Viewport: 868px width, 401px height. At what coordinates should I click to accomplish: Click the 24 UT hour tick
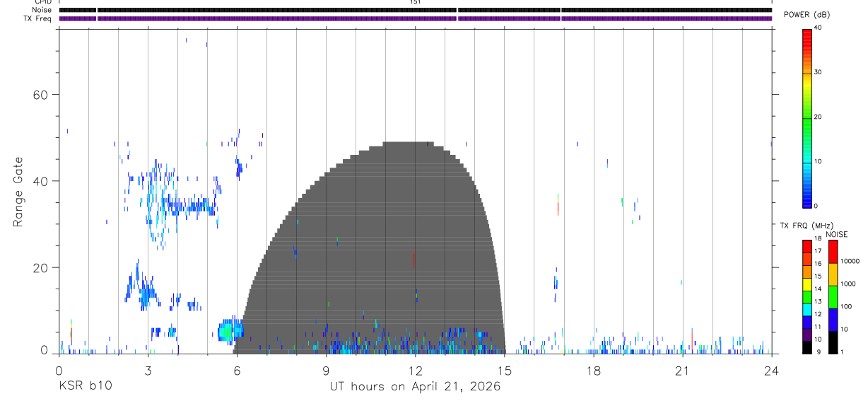pos(771,371)
